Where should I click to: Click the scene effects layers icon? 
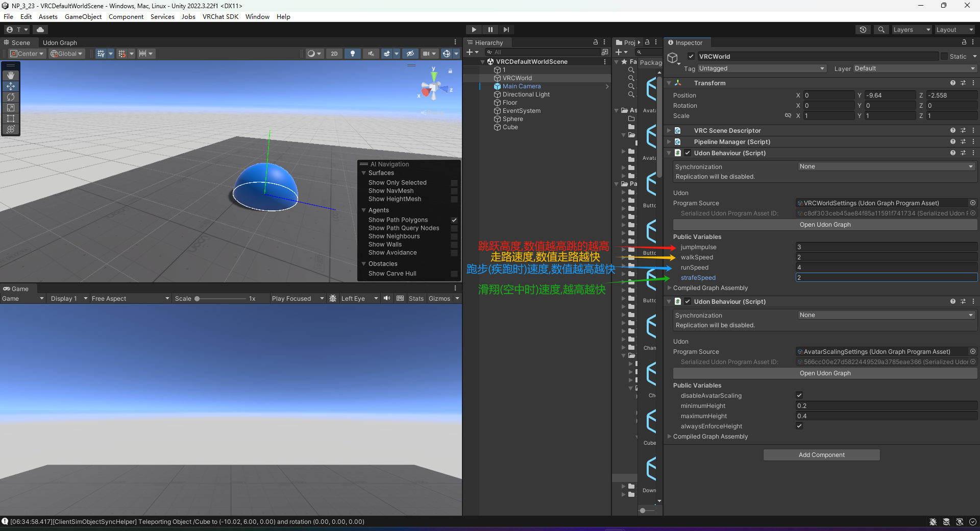coord(387,54)
